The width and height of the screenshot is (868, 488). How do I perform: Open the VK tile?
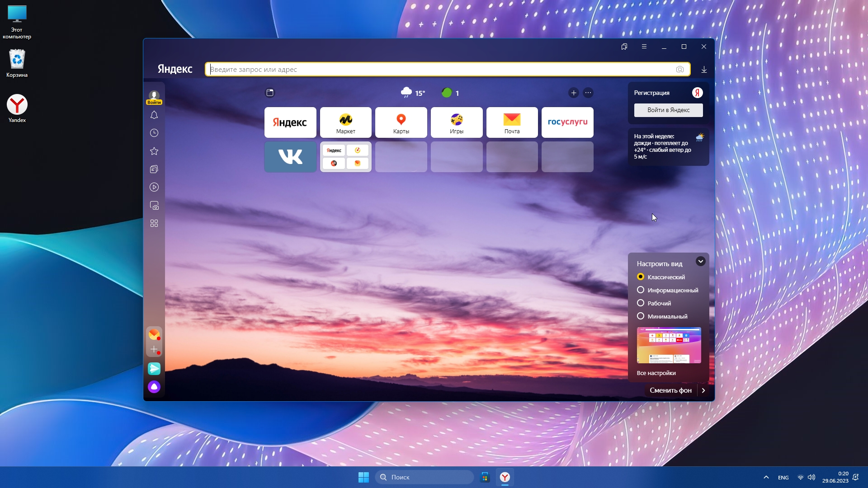tap(290, 157)
